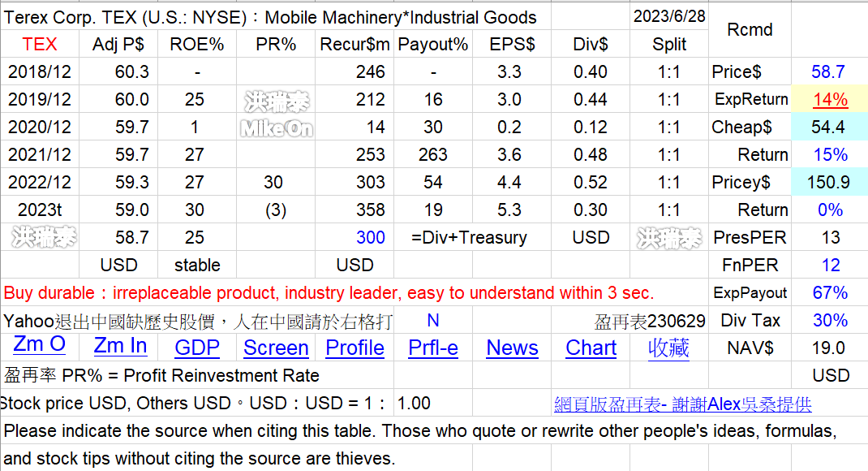Click the Zm In link
Viewport: 868px width, 471px height.
pyautogui.click(x=120, y=346)
